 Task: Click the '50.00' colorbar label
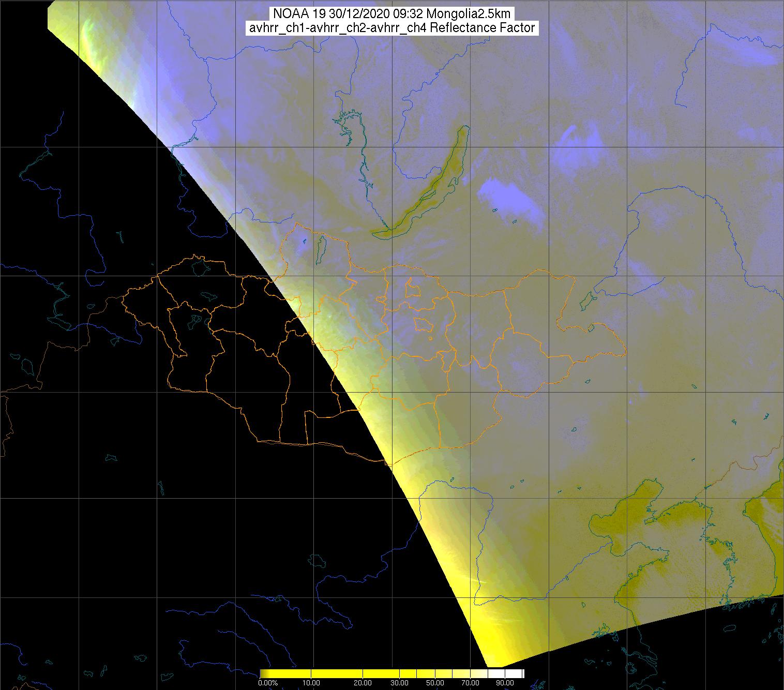[435, 683]
